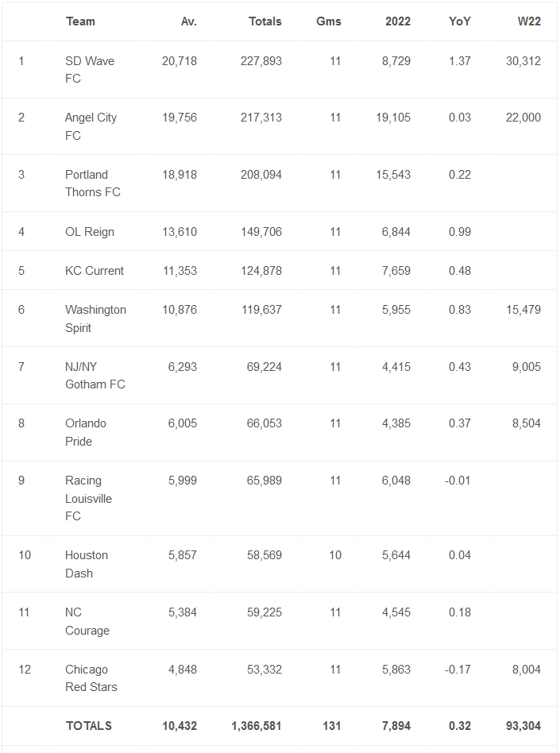This screenshot has height=753, width=560.
Task: Click the Team column header
Action: pos(80,21)
